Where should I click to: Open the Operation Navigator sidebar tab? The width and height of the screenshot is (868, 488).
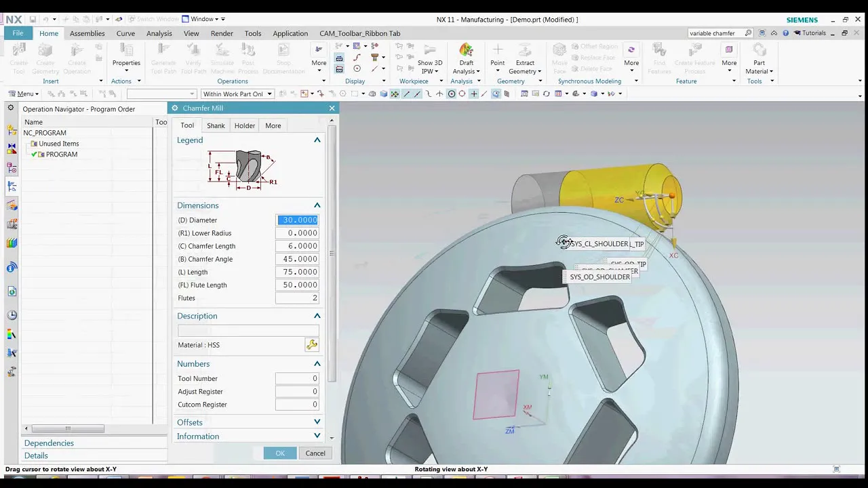pos(12,187)
